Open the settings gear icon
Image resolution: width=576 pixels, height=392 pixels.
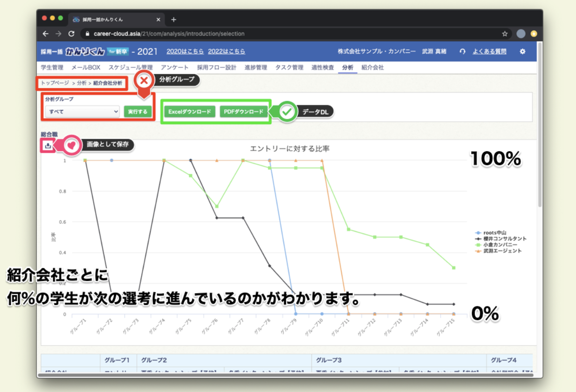(x=522, y=52)
